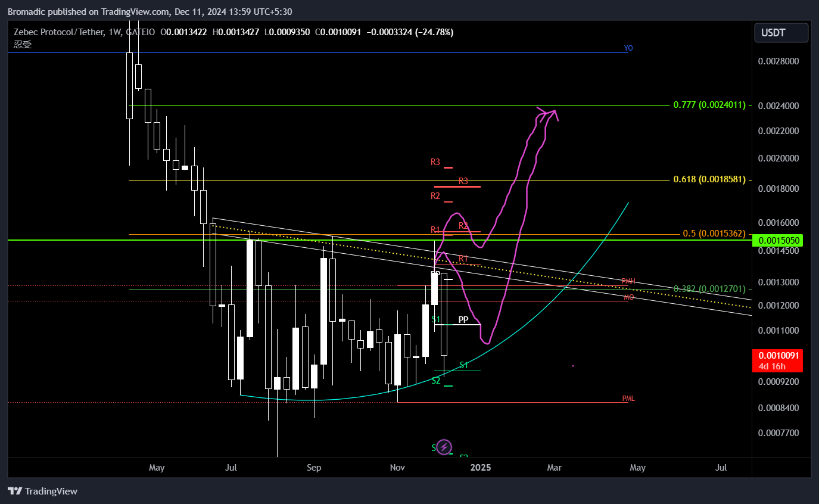819x504 pixels.
Task: Select the 0.618 (0.0018581) Fibonacci label
Action: pyautogui.click(x=709, y=179)
